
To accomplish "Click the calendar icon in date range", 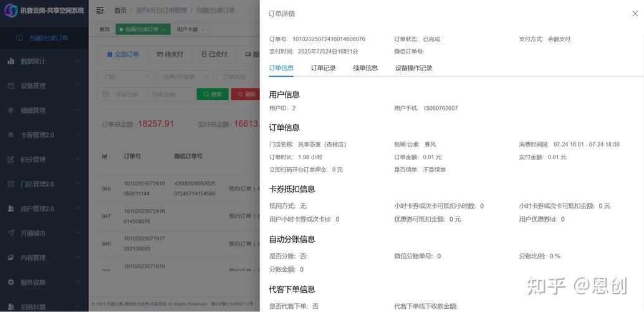I will 105,94.
